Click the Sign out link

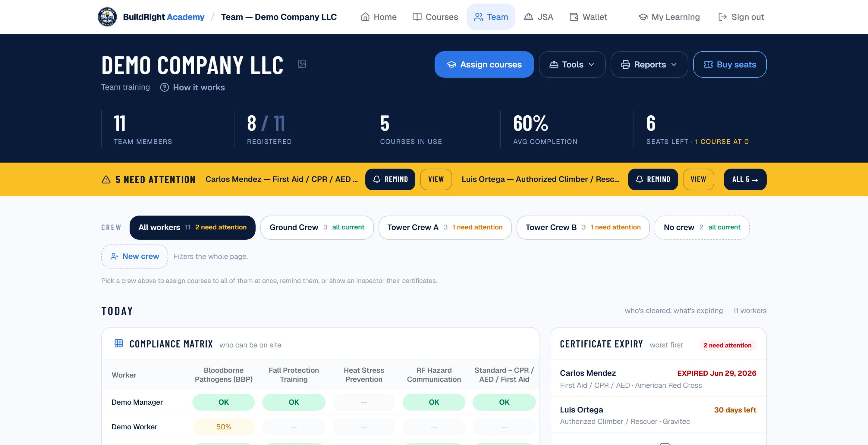741,17
